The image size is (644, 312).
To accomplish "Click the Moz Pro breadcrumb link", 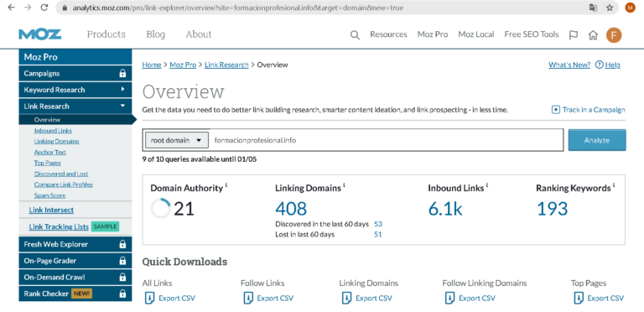I will tap(183, 65).
